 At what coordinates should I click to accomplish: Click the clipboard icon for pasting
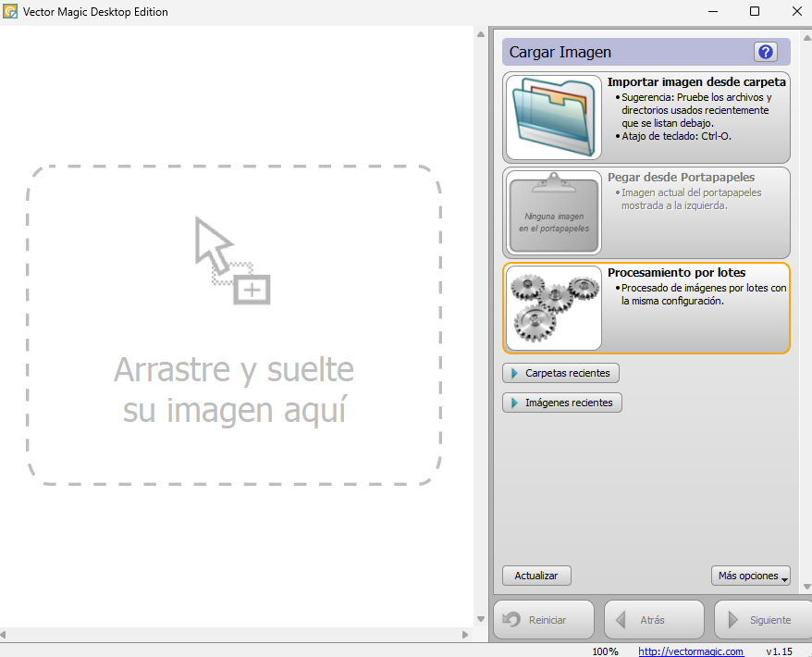point(553,212)
